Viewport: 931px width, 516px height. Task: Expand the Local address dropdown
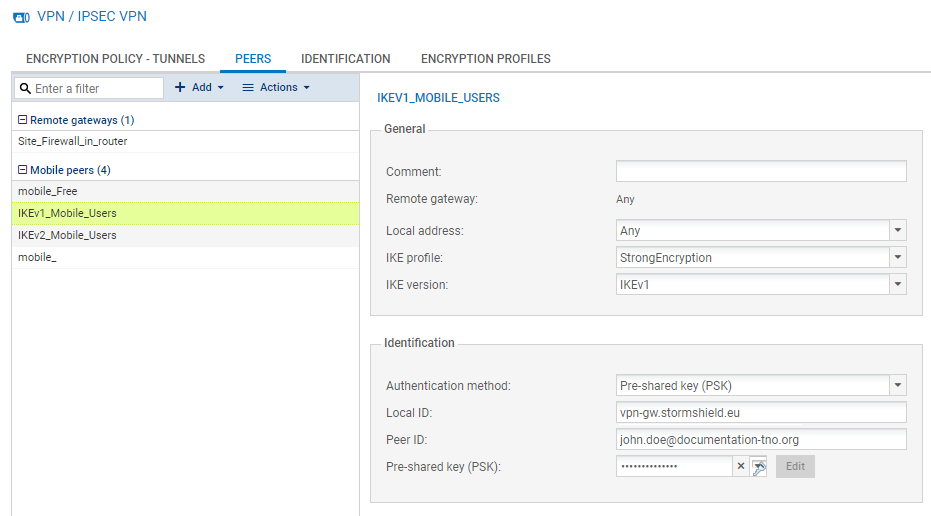coord(897,231)
